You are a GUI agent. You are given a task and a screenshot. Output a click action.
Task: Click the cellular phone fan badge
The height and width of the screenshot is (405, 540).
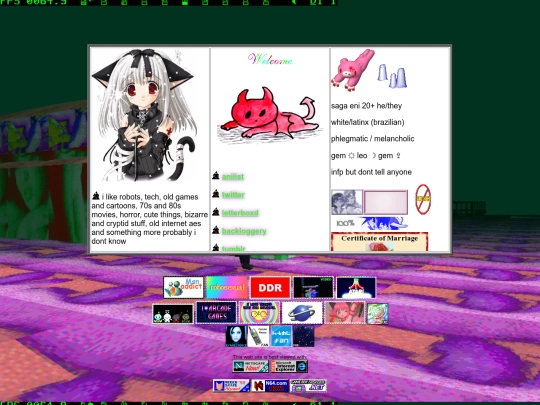pyautogui.click(x=259, y=336)
